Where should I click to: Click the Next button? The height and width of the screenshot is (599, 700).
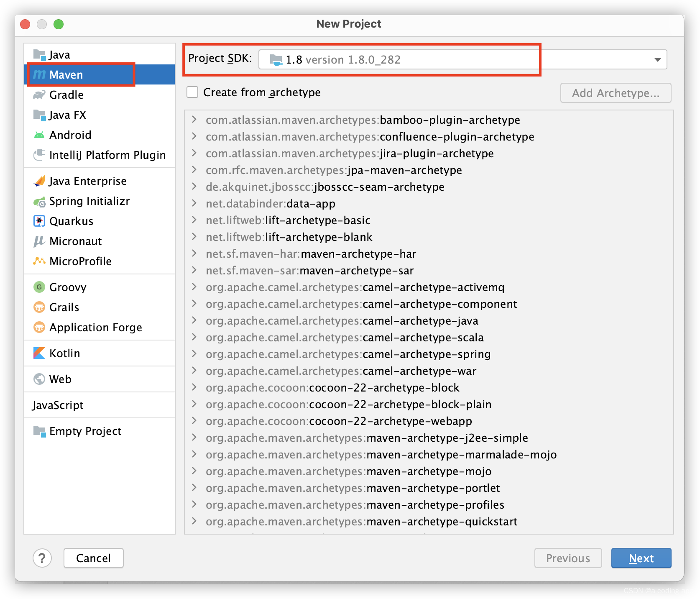641,558
